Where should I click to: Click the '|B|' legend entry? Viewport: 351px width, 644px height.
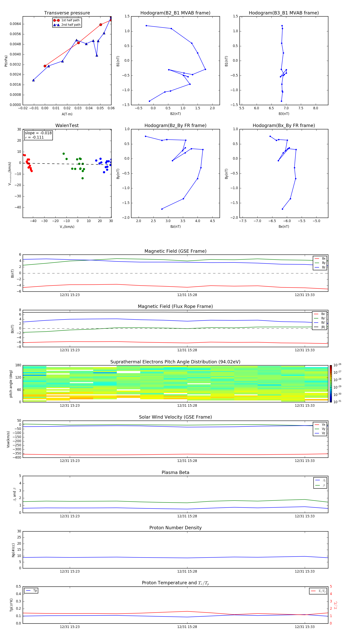320,327
